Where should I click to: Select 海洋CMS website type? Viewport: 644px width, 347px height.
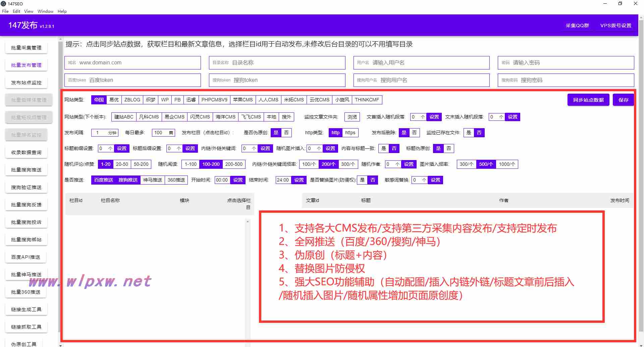point(225,117)
